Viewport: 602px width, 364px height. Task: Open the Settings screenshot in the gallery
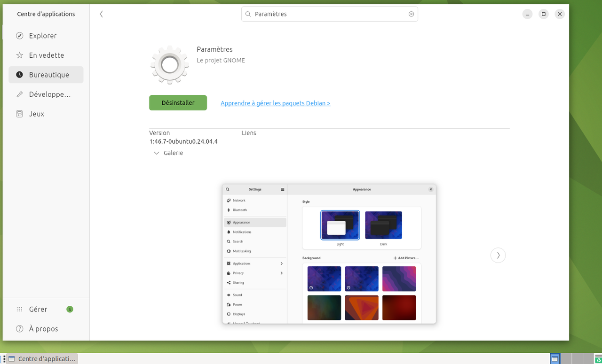click(329, 254)
